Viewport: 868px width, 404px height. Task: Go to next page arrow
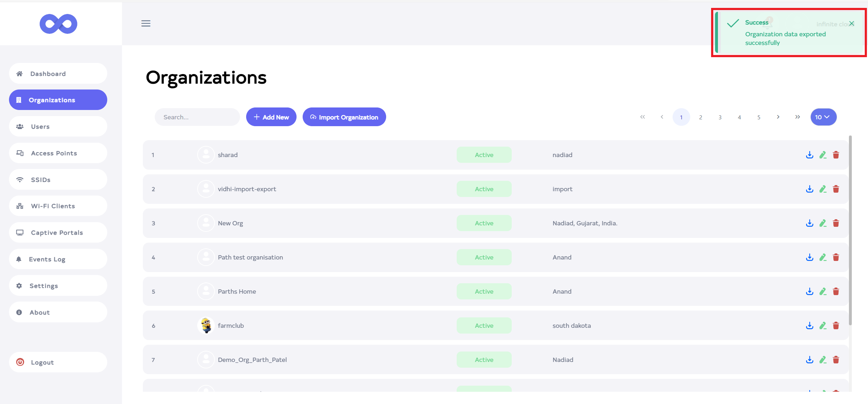[x=778, y=117]
